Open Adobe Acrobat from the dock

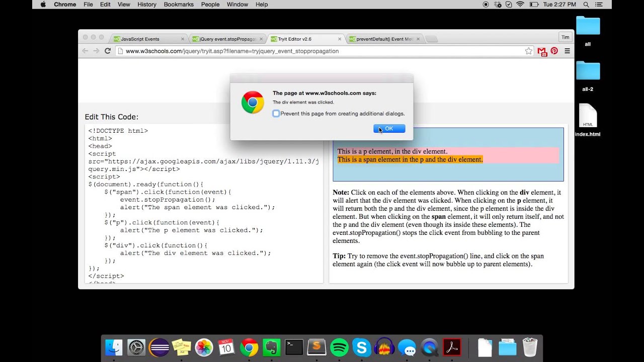(452, 347)
